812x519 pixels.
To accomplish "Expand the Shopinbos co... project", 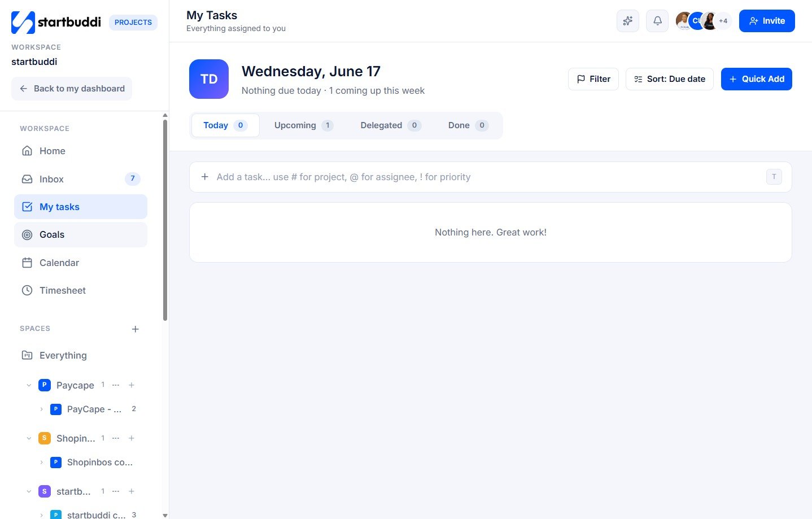I will point(41,463).
